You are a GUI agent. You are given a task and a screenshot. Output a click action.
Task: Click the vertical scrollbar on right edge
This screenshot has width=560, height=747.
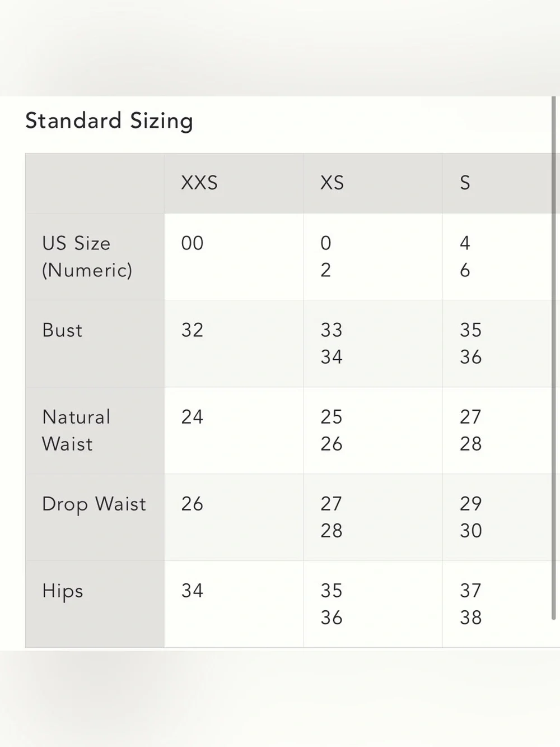coord(554,358)
